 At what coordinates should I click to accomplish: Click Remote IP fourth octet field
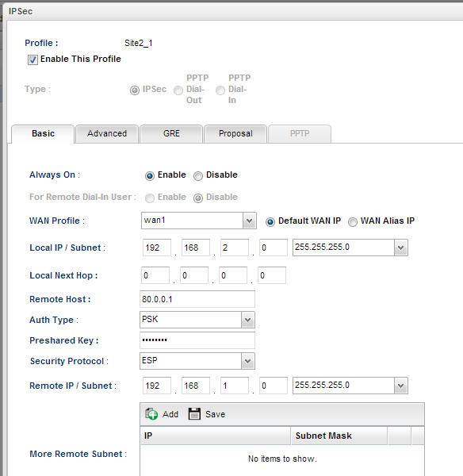274,386
